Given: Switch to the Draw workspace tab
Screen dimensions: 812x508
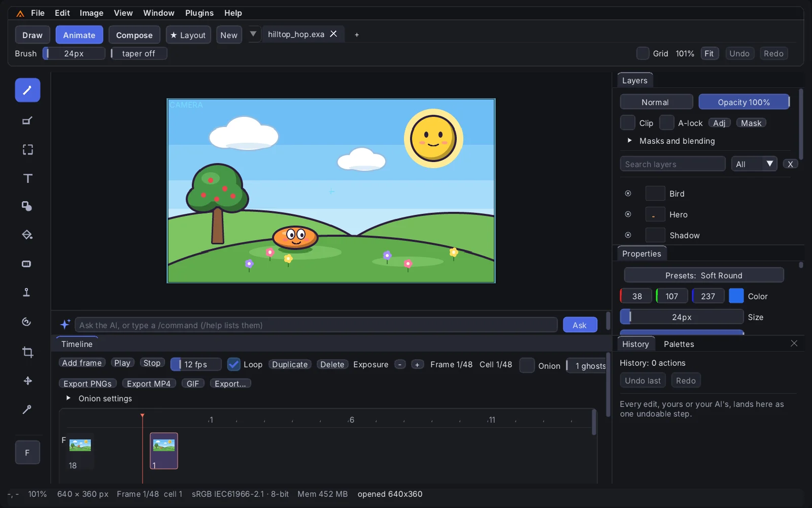Looking at the screenshot, I should point(32,35).
